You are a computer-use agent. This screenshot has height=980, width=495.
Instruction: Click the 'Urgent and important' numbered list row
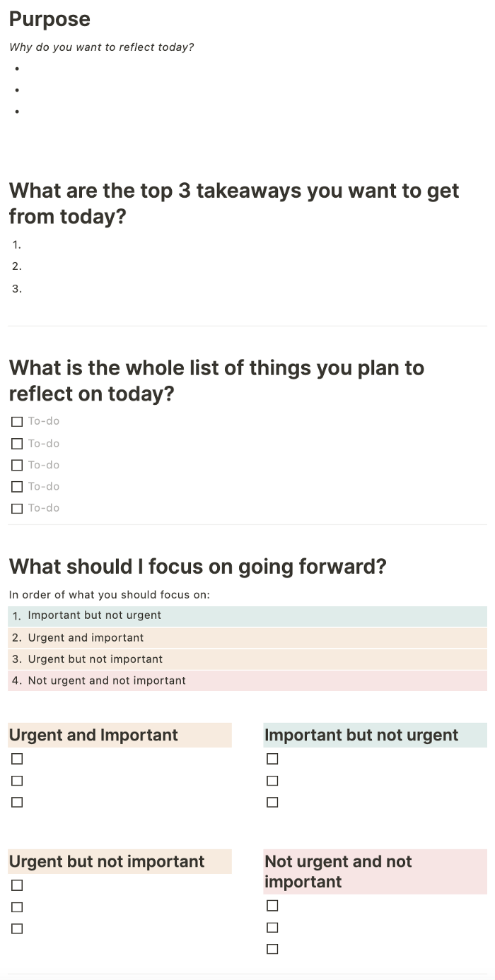tap(248, 638)
